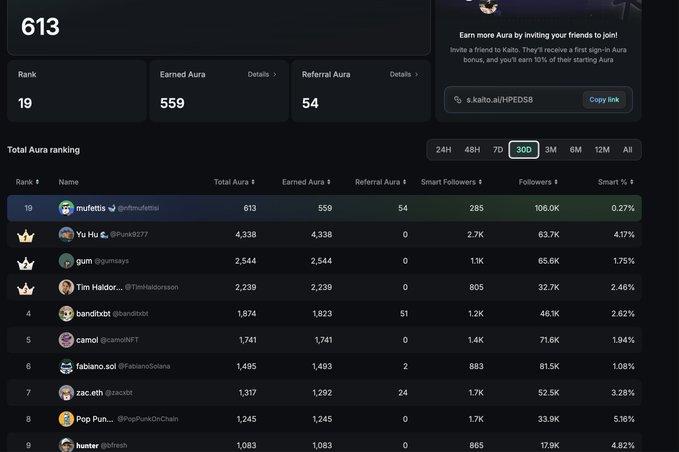Open mufettis profile avatar
The image size is (679, 452).
pyautogui.click(x=66, y=208)
